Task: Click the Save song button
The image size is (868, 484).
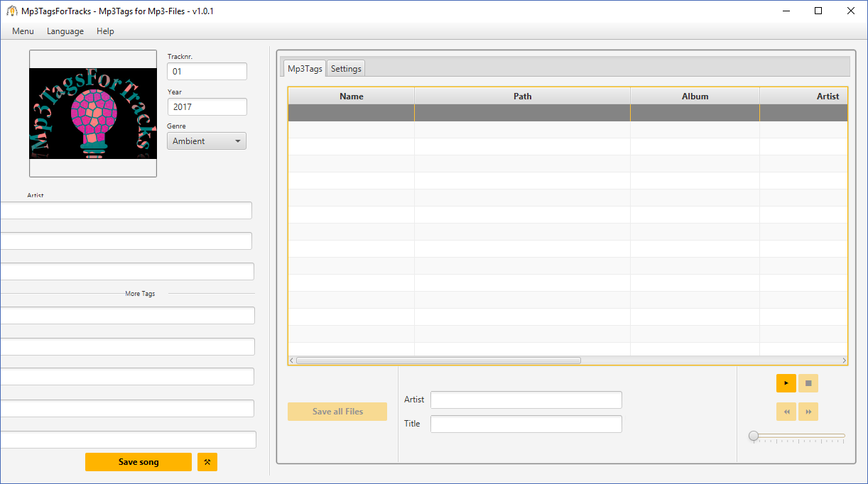Action: coord(139,462)
